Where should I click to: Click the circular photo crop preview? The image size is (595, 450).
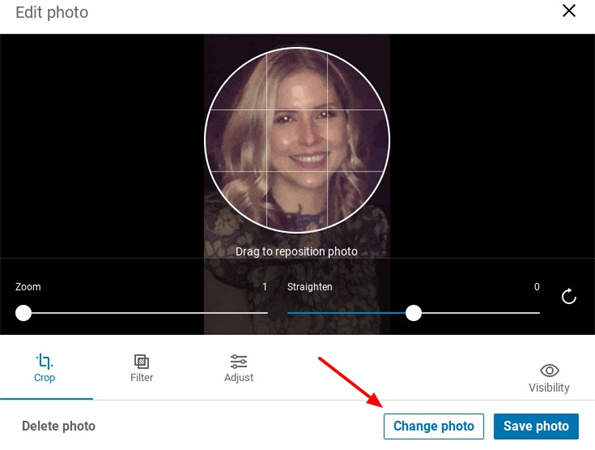point(297,140)
